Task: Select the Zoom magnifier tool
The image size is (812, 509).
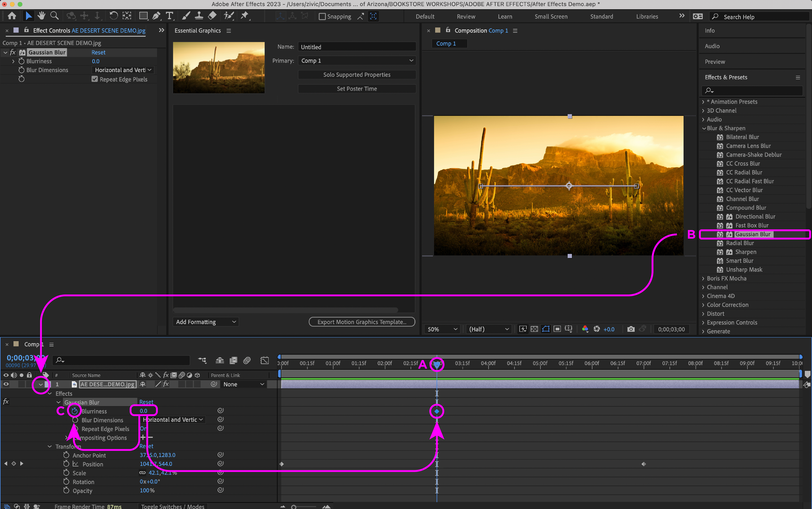Action: point(54,16)
